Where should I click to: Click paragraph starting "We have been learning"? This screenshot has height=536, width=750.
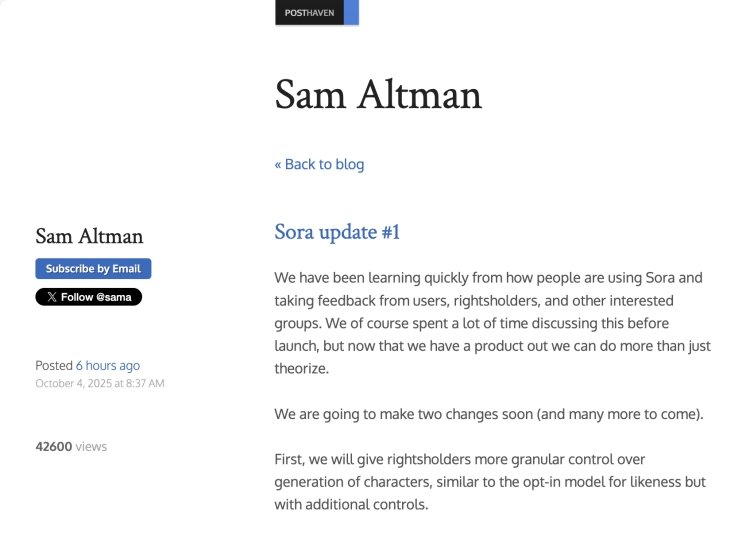(490, 322)
